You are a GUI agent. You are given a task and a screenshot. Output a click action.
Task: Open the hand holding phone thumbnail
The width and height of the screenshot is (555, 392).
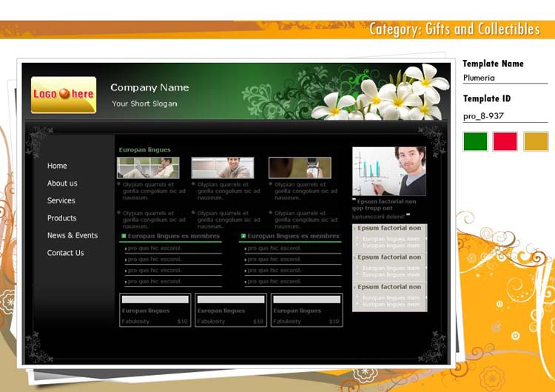coord(300,168)
